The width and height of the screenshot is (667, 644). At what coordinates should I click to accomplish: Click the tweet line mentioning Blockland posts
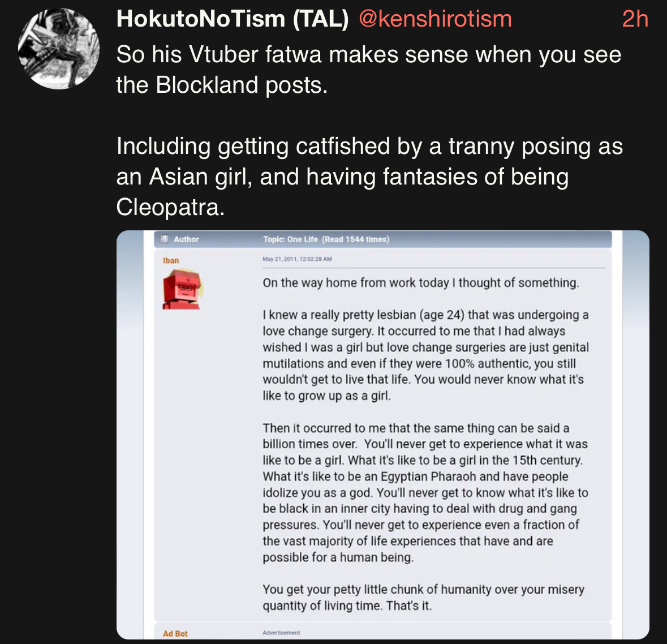pyautogui.click(x=222, y=85)
